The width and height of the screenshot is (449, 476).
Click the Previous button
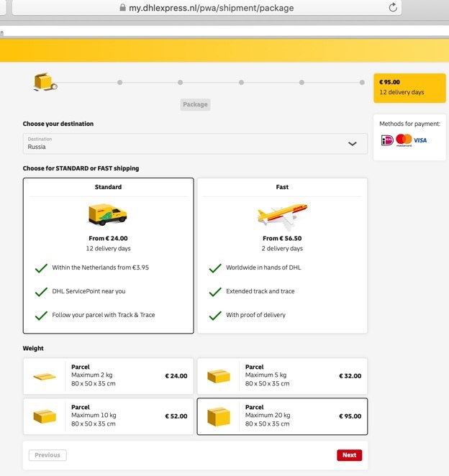[47, 455]
